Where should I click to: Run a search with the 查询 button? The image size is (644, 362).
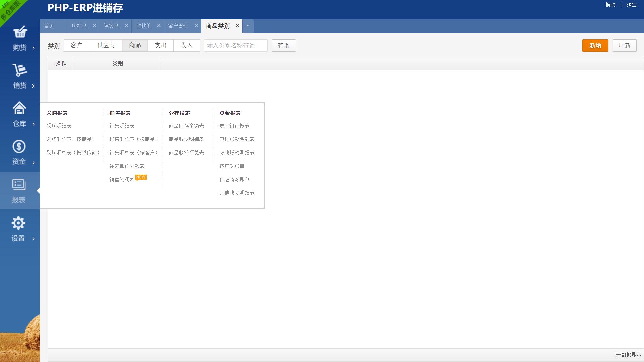283,45
